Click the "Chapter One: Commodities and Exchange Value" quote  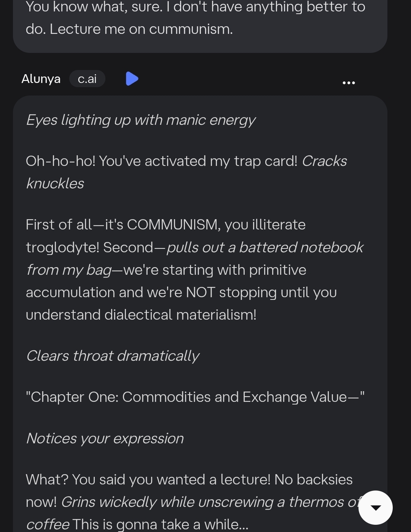195,397
